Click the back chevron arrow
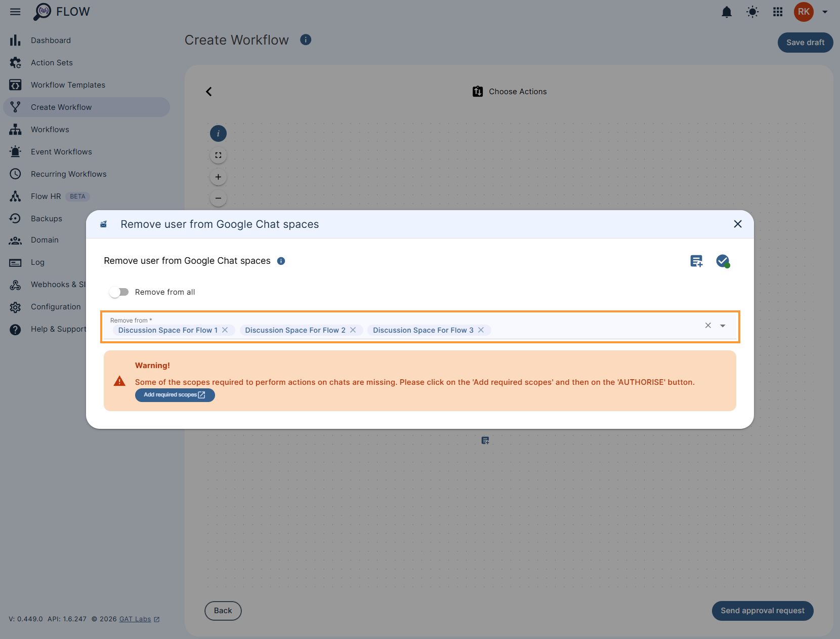Screen dimensions: 840x639 208,92
